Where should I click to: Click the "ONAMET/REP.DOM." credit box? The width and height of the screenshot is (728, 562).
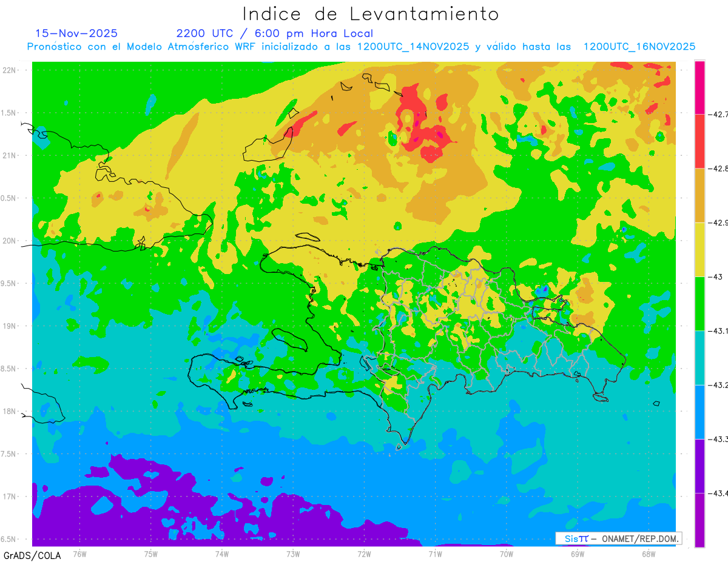[619, 538]
